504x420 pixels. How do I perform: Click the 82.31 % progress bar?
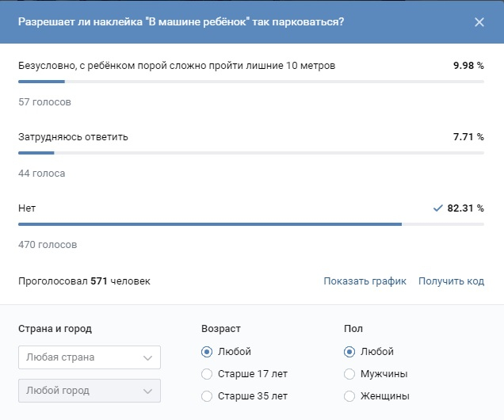(x=251, y=224)
